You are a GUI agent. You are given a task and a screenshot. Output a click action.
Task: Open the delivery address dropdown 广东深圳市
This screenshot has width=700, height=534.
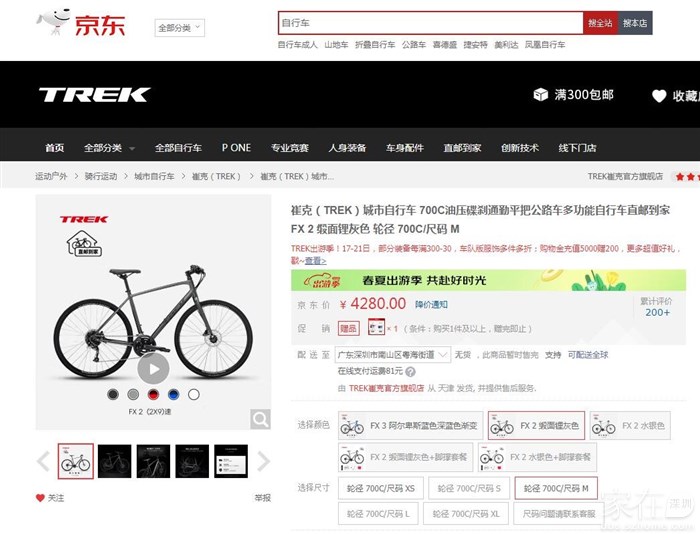[x=393, y=355]
